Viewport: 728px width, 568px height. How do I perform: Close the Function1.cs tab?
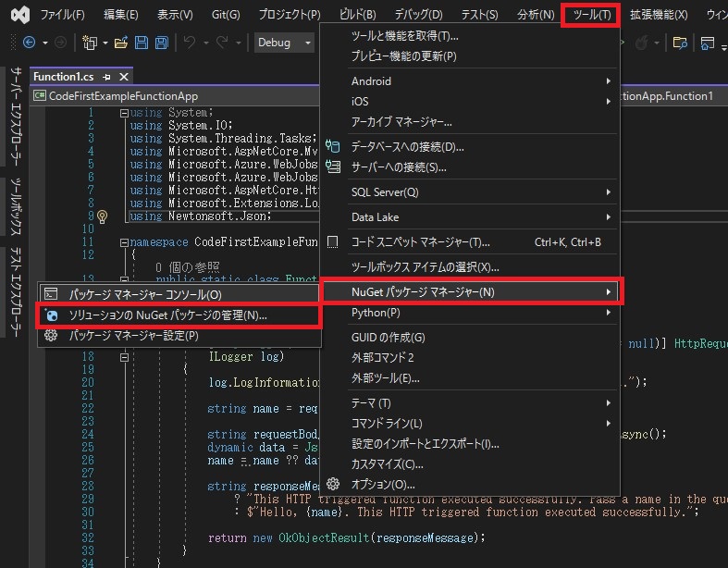(x=124, y=77)
